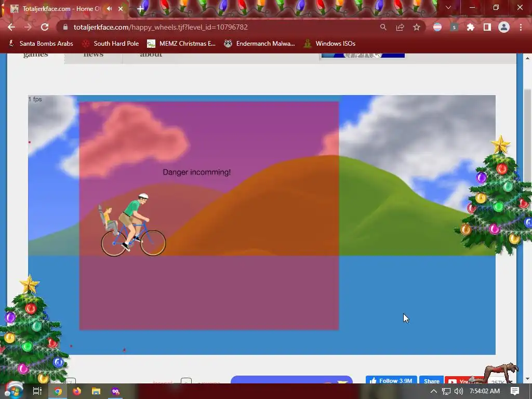Open a new browser tab
This screenshot has height=399, width=532.
(x=140, y=9)
